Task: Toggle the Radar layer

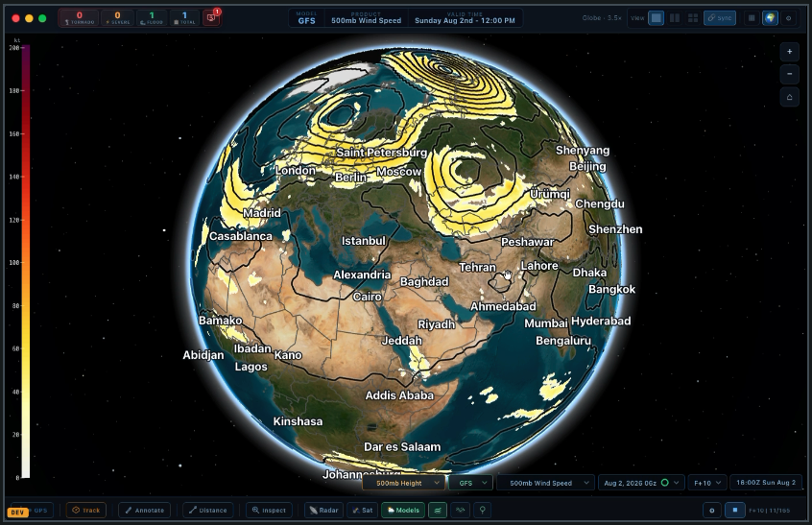Action: (323, 510)
